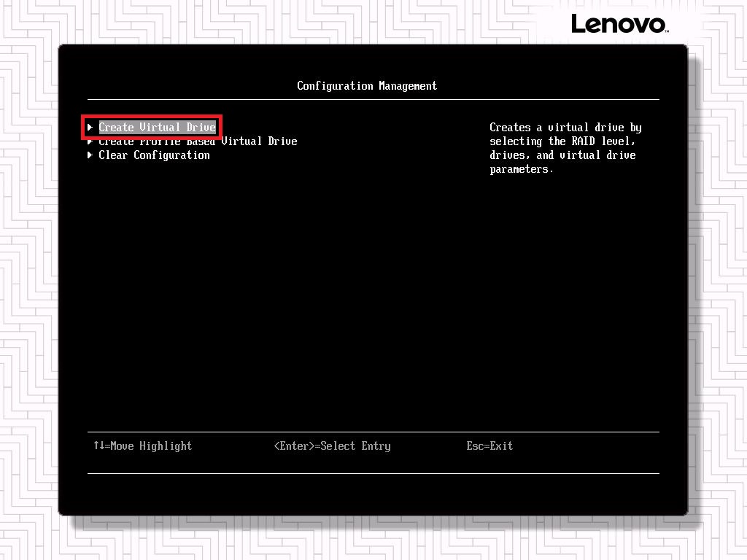Click the word parameters in the help text
This screenshot has width=747, height=560.
[522, 169]
